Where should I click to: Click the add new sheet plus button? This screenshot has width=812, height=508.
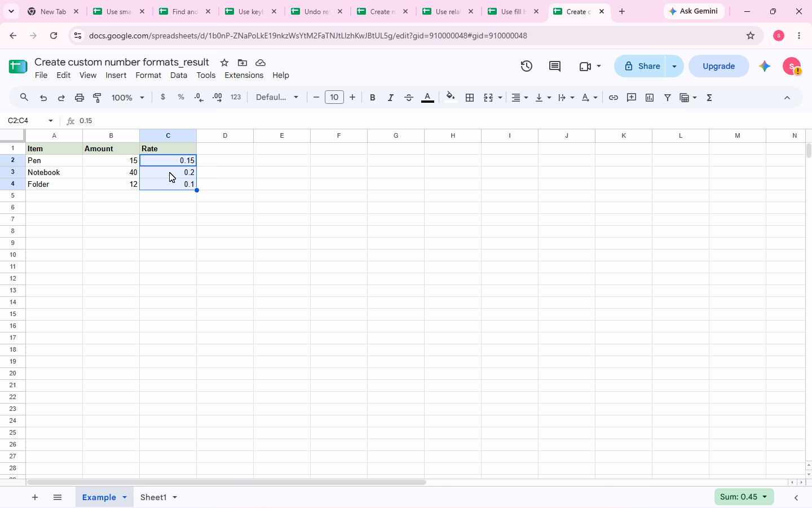(35, 497)
